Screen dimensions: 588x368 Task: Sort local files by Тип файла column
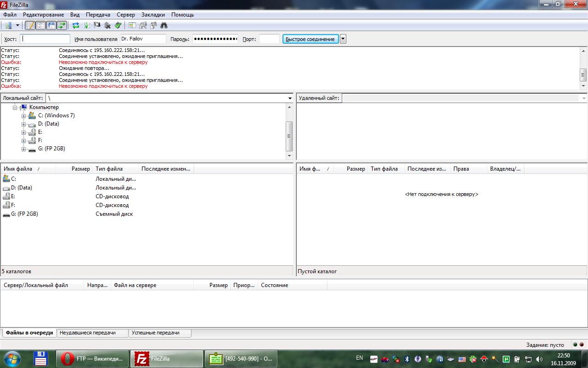[x=116, y=169]
